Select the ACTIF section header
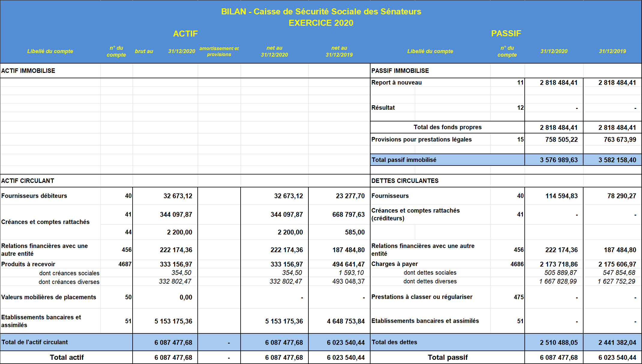This screenshot has width=642, height=364. tap(185, 34)
